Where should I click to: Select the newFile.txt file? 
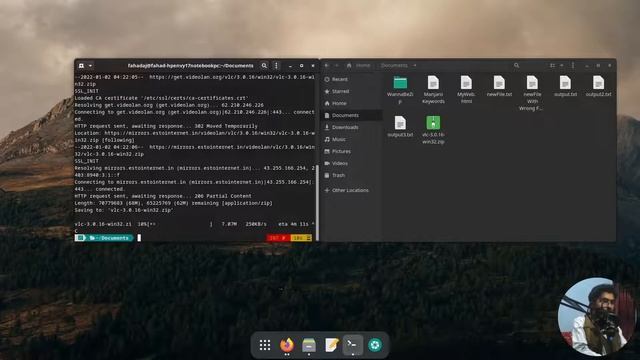[x=499, y=87]
